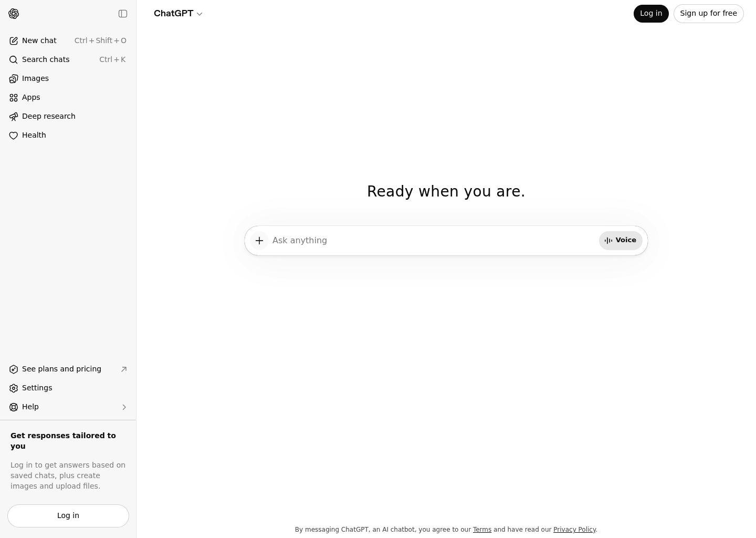The width and height of the screenshot is (756, 538).
Task: Click the Deep research telescope icon
Action: tap(14, 117)
